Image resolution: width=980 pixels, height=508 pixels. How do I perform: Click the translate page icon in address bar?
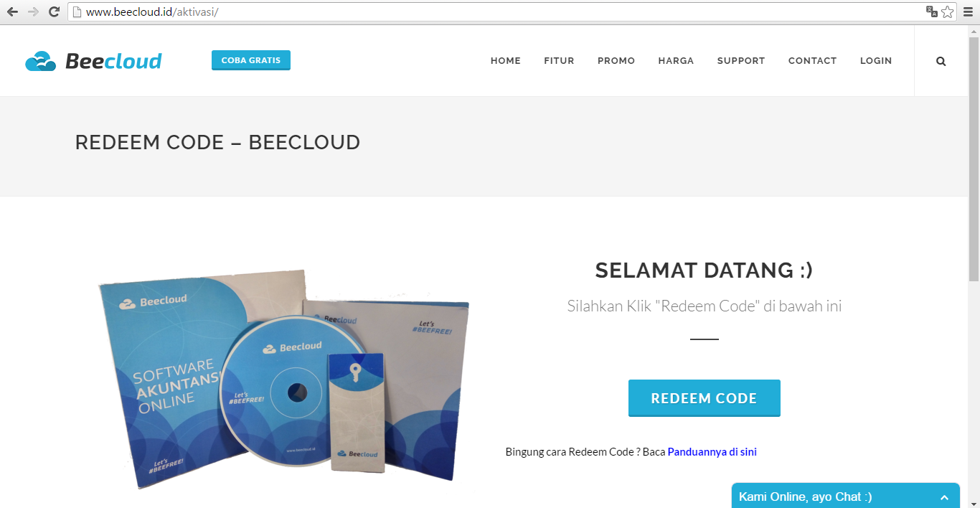[x=932, y=11]
